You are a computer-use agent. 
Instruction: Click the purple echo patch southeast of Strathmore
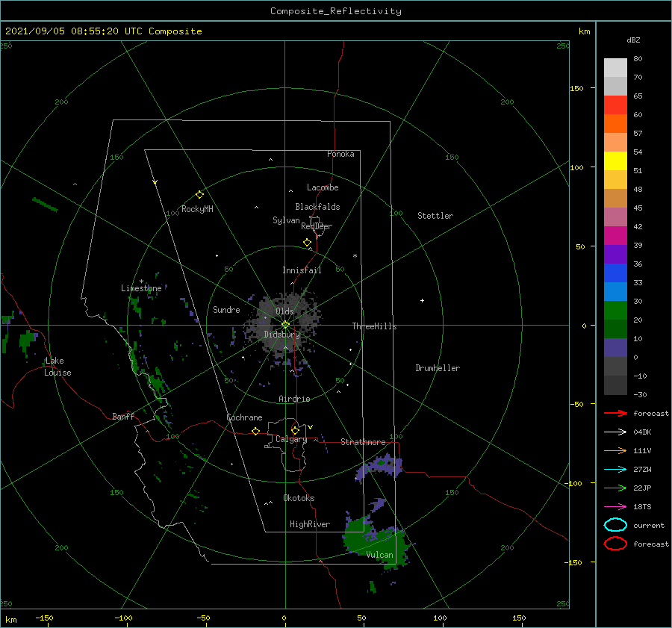[380, 467]
